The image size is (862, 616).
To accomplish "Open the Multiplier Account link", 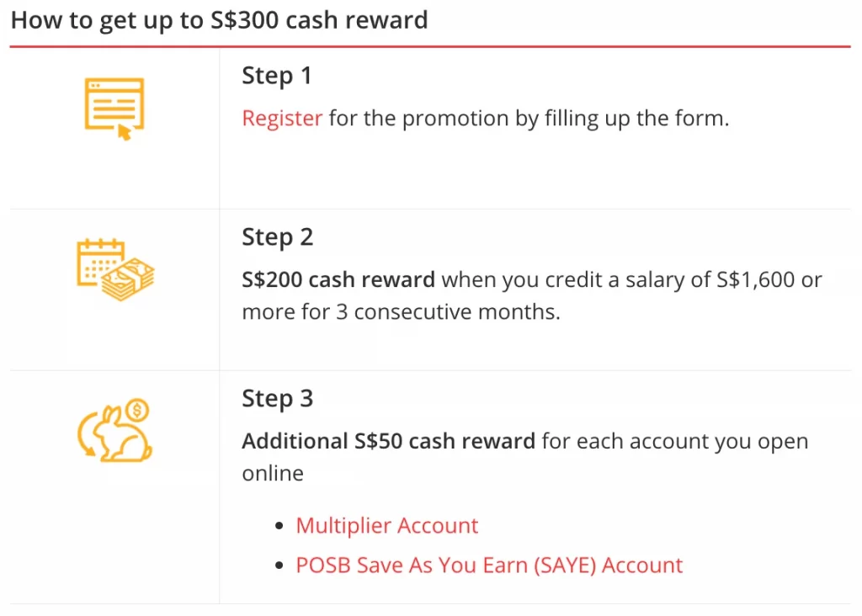I will (x=387, y=525).
